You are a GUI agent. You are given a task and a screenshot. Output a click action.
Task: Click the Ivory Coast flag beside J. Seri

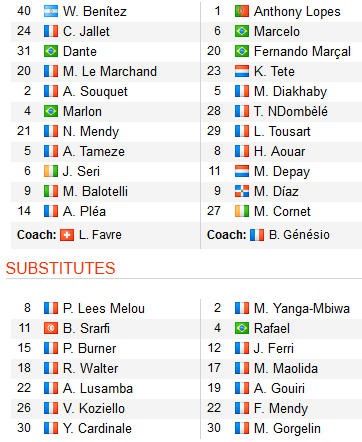tap(51, 172)
